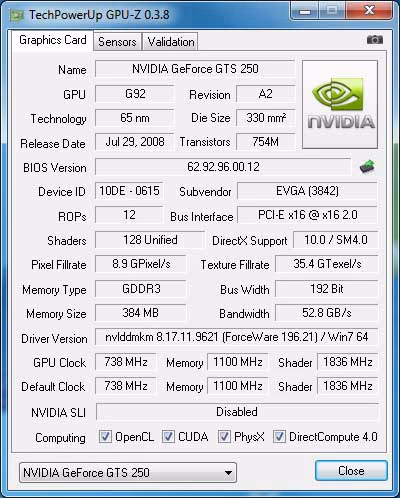Click the camera screenshot icon
The height and width of the screenshot is (499, 400).
[x=375, y=40]
